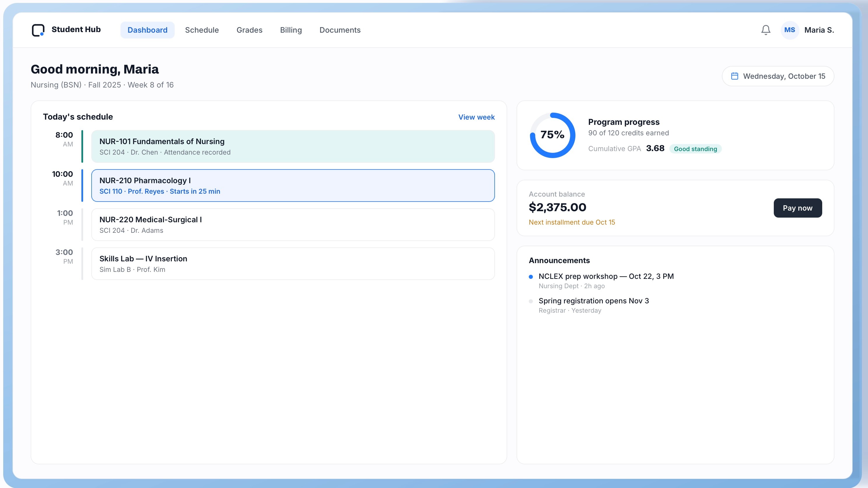Screen dimensions: 868x488
Task: Open the Dashboard tab
Action: coord(147,30)
